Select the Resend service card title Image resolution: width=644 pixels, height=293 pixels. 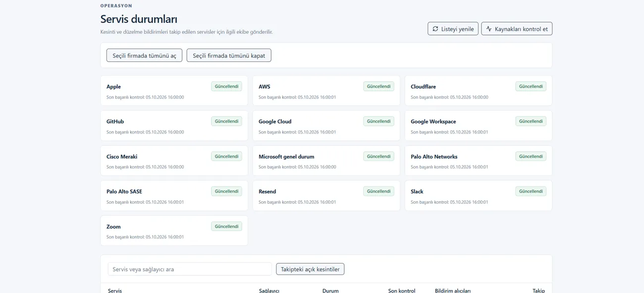coord(268,191)
